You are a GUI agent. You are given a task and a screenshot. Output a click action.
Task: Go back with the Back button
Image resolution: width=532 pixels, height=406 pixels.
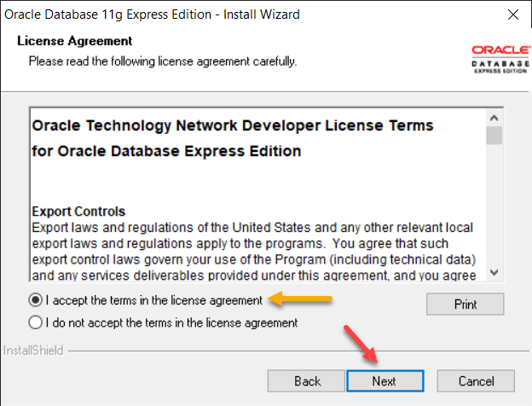pyautogui.click(x=306, y=381)
